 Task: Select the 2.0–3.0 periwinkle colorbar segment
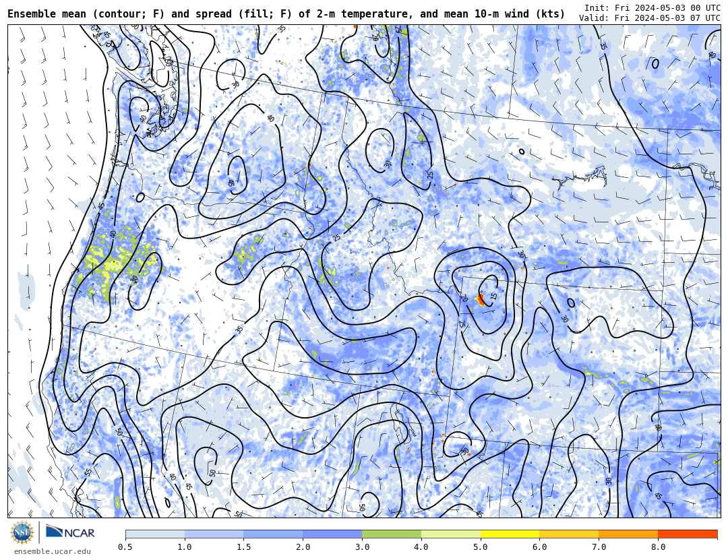click(332, 534)
